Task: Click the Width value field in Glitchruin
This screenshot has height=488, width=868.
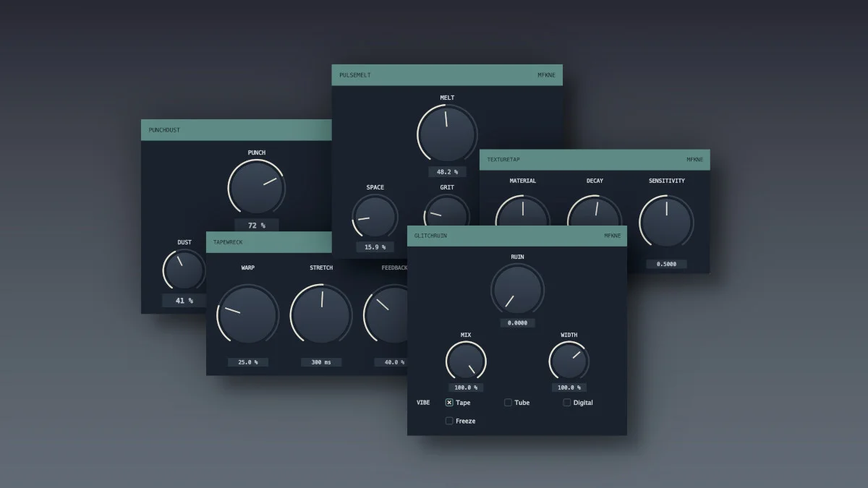Action: point(569,388)
